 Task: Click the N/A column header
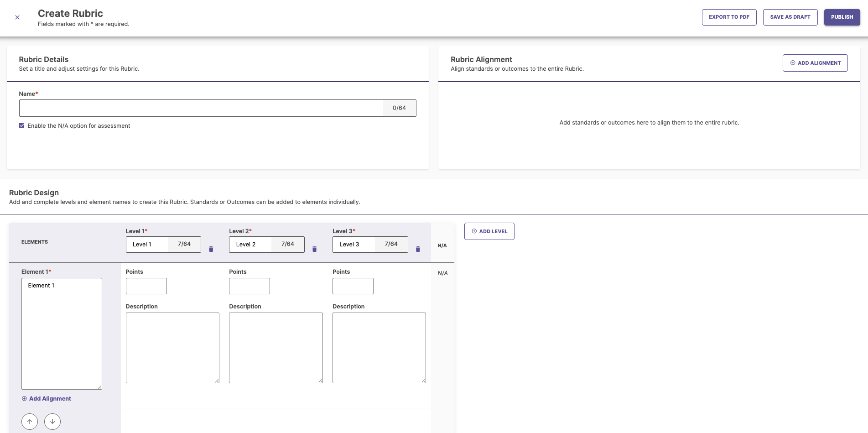(442, 245)
